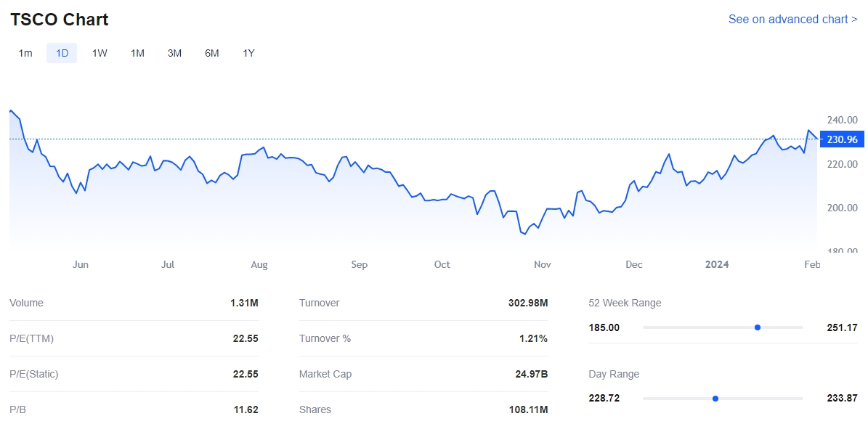
Task: Open the See on advanced chart link
Action: click(792, 19)
